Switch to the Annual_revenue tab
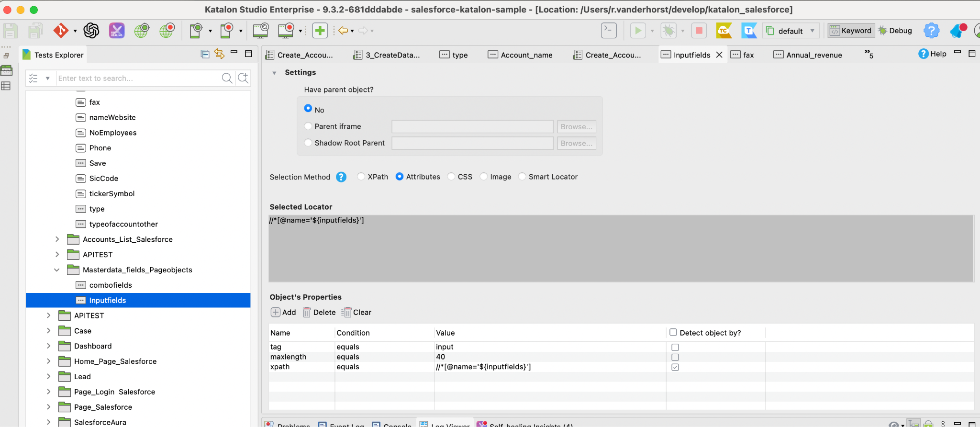Screen dimensions: 980x427 (x=808, y=55)
